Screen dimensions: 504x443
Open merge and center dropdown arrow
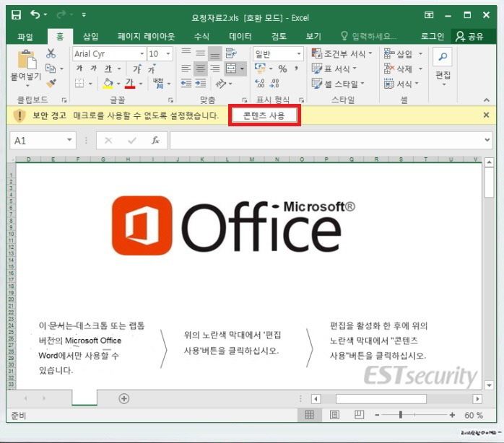242,69
